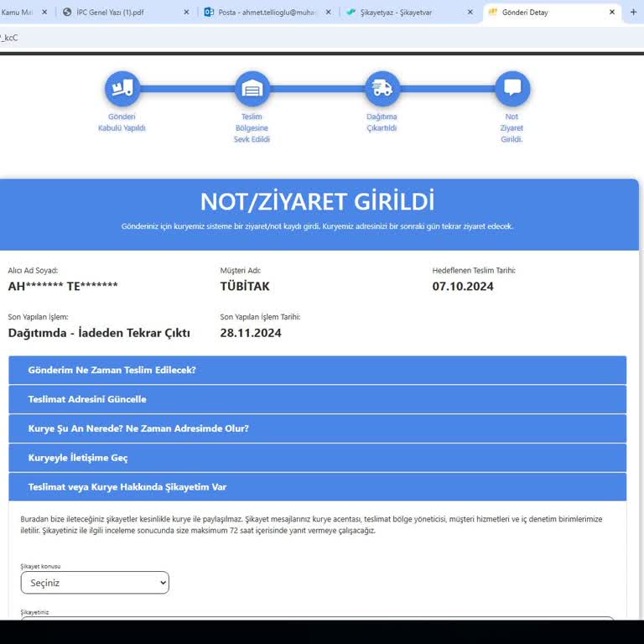Click the courier revisit notice under heading

(x=317, y=226)
